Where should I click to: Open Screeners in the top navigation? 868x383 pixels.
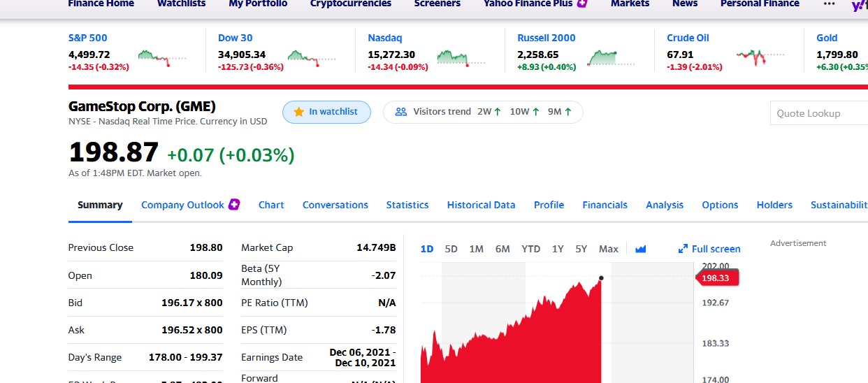tap(437, 3)
